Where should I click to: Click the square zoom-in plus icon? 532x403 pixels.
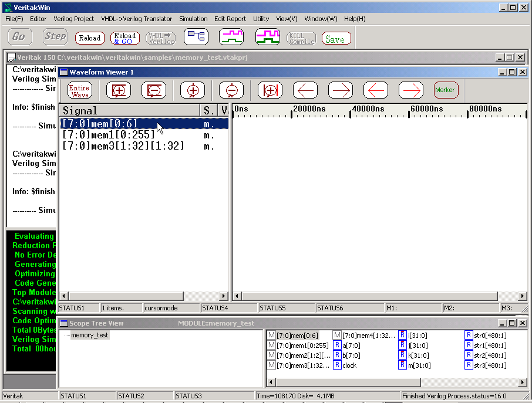click(119, 90)
